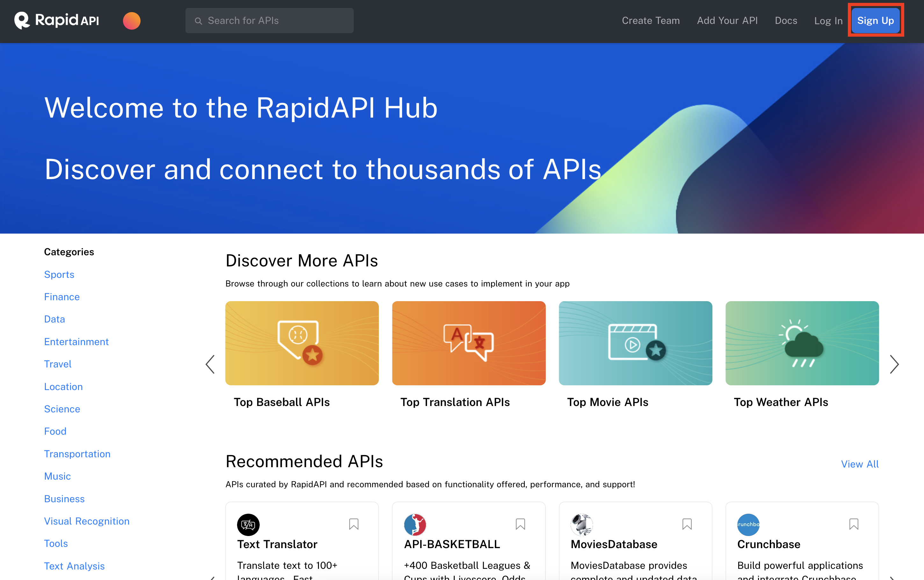Screen dimensions: 924x580
Task: Click the Crunchbase logo icon
Action: point(748,524)
